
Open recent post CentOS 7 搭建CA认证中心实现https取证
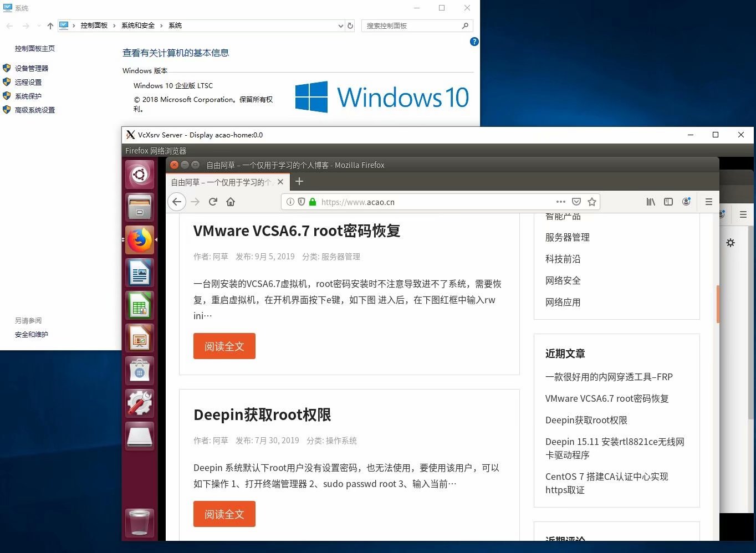point(606,483)
